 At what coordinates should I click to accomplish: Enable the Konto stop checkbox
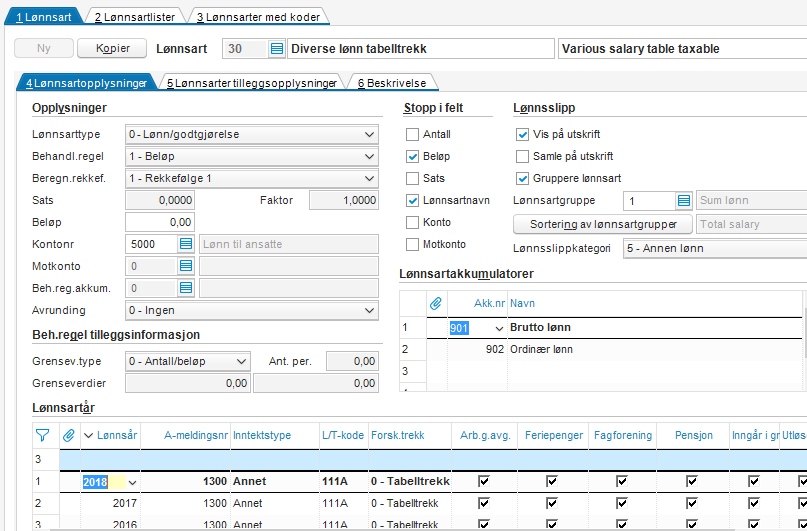[412, 222]
